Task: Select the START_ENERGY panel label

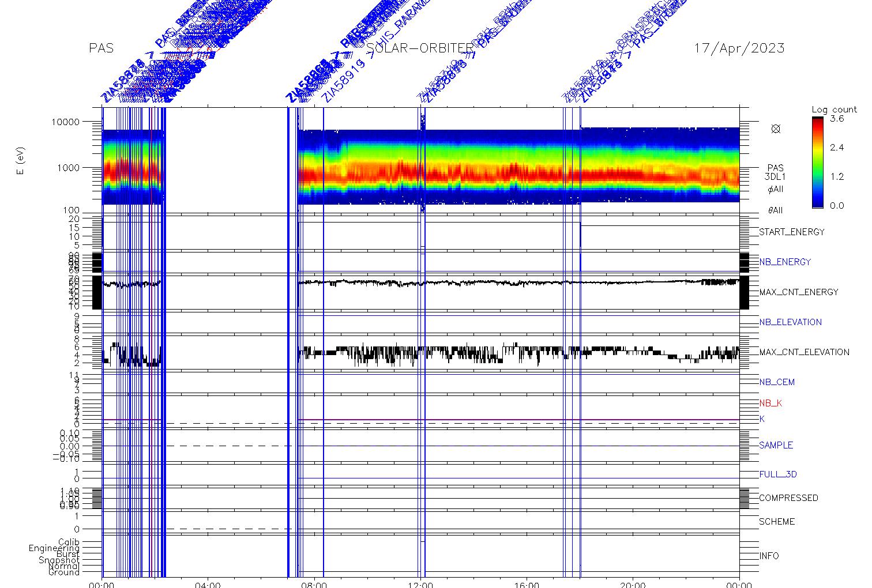Action: tap(792, 232)
